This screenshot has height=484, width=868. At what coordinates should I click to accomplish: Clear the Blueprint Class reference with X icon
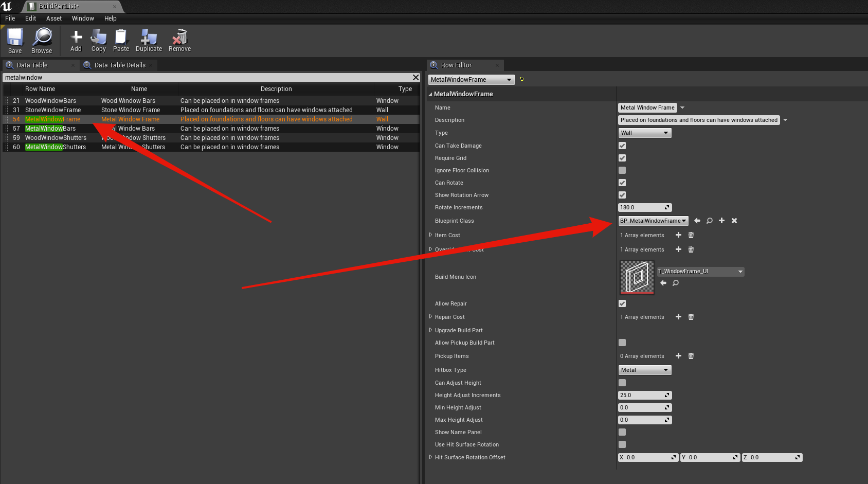734,221
